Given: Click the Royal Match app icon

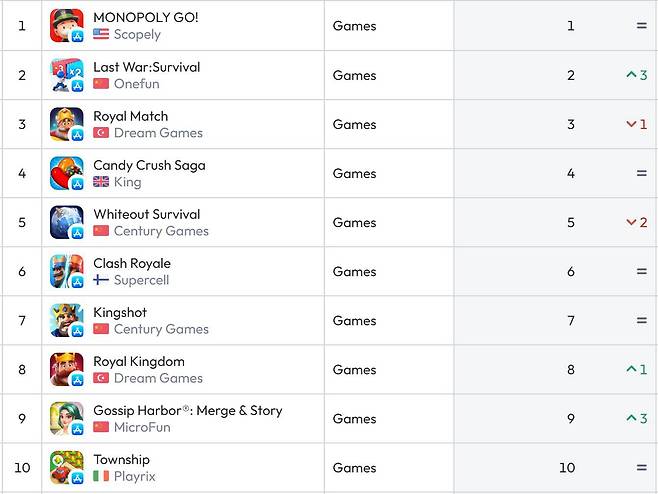Looking at the screenshot, I should pyautogui.click(x=67, y=124).
